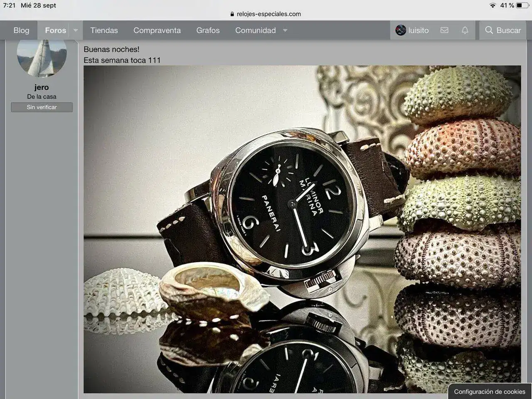Open the messages envelope icon
Viewport: 532px width, 399px height.
(444, 30)
